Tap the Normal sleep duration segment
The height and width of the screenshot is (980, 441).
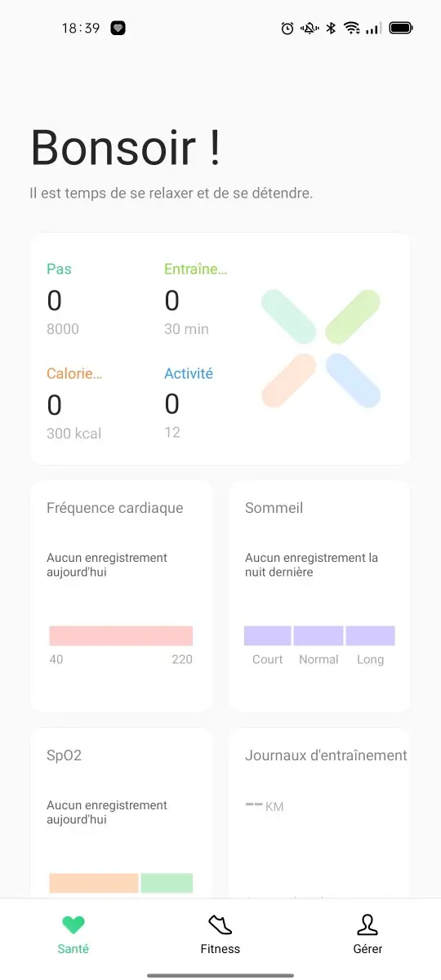[x=318, y=636]
